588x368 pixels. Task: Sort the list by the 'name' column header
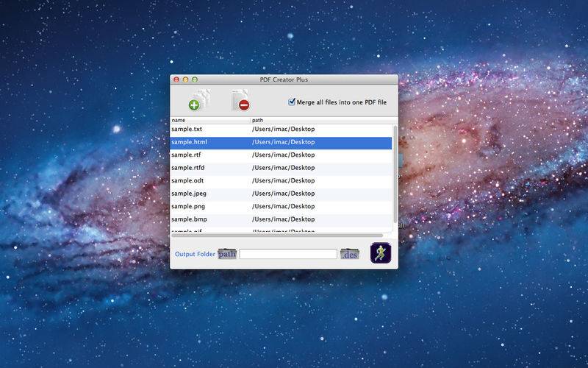point(210,120)
